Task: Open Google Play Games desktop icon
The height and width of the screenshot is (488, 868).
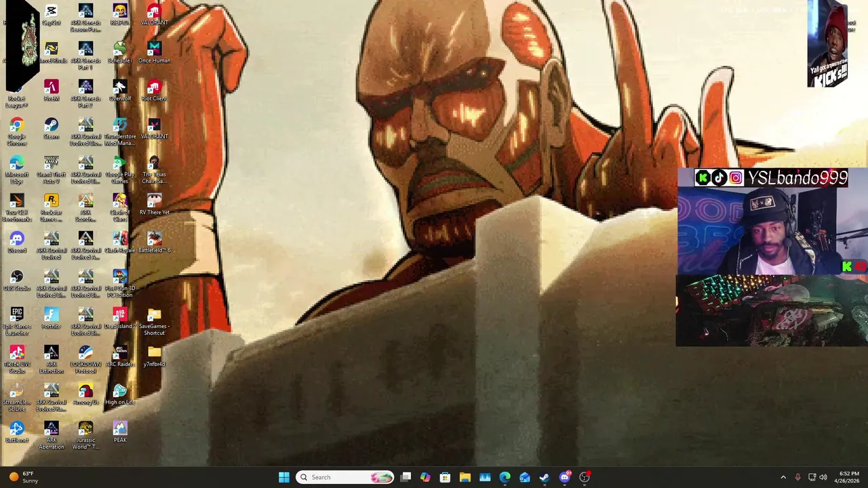Action: point(120,169)
